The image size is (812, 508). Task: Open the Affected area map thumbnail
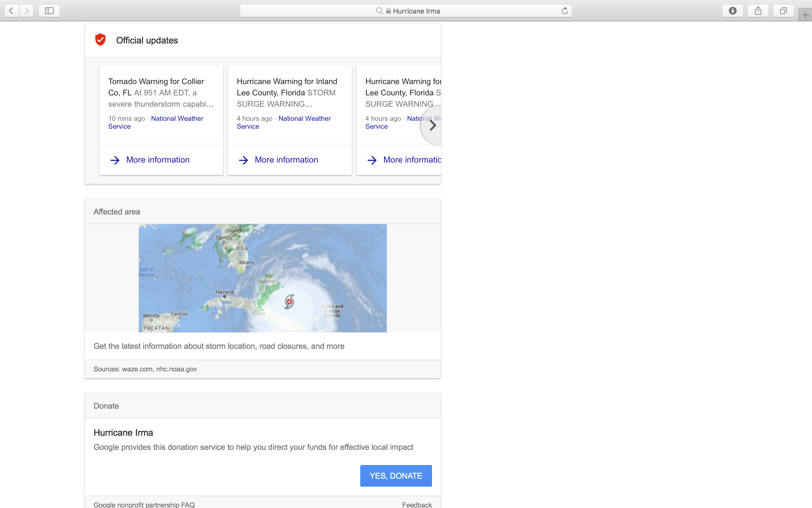[x=262, y=278]
